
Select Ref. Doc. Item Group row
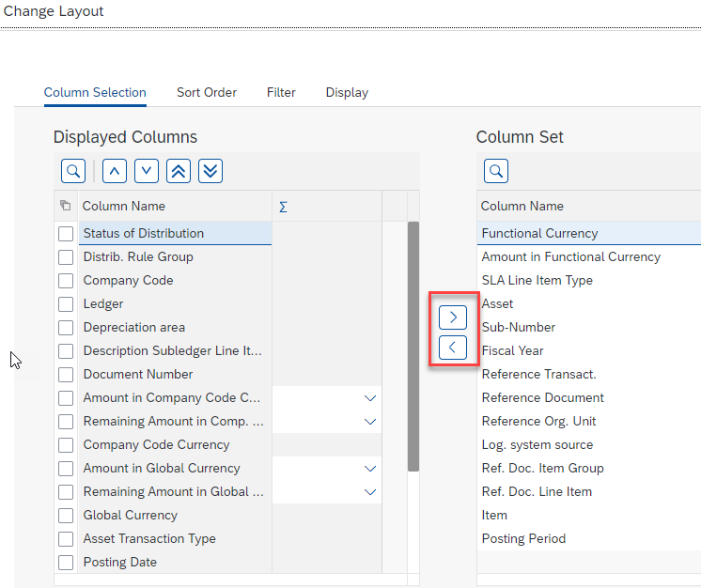point(589,468)
